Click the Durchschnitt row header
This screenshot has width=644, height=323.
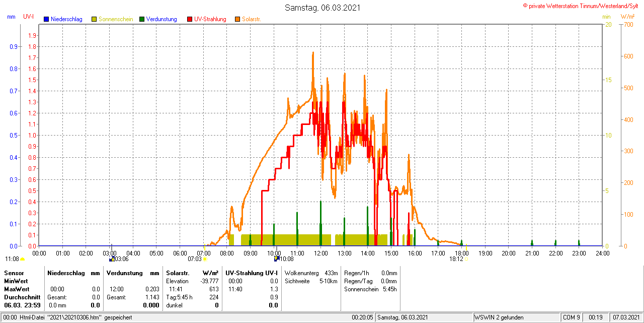pos(22,297)
